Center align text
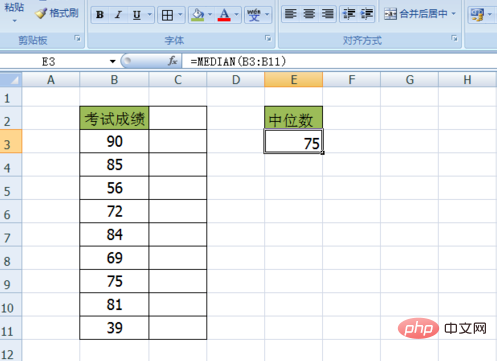The height and width of the screenshot is (361, 497). 309,14
